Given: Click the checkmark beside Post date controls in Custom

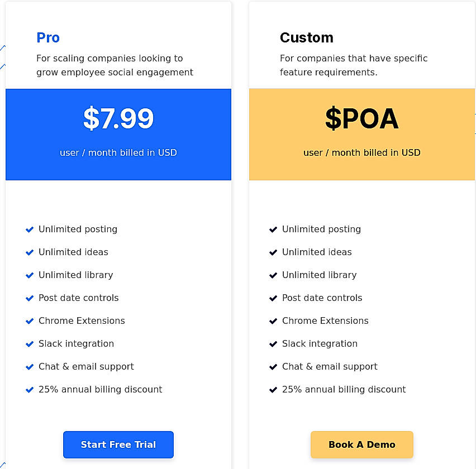Looking at the screenshot, I should point(273,298).
